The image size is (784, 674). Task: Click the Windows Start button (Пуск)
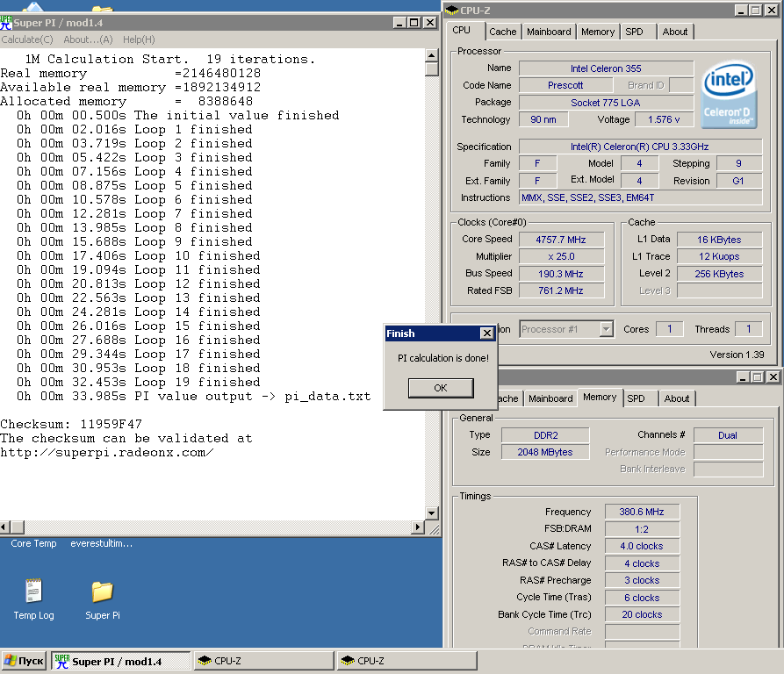(24, 661)
